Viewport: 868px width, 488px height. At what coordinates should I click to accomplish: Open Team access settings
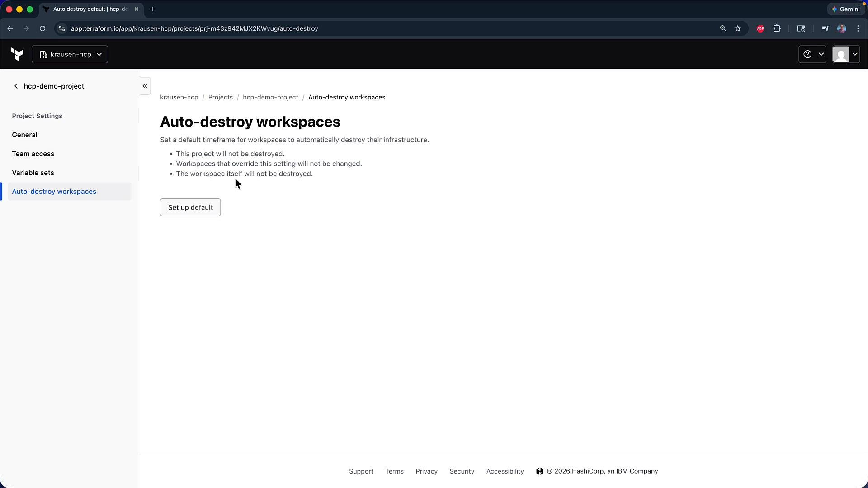(x=33, y=154)
